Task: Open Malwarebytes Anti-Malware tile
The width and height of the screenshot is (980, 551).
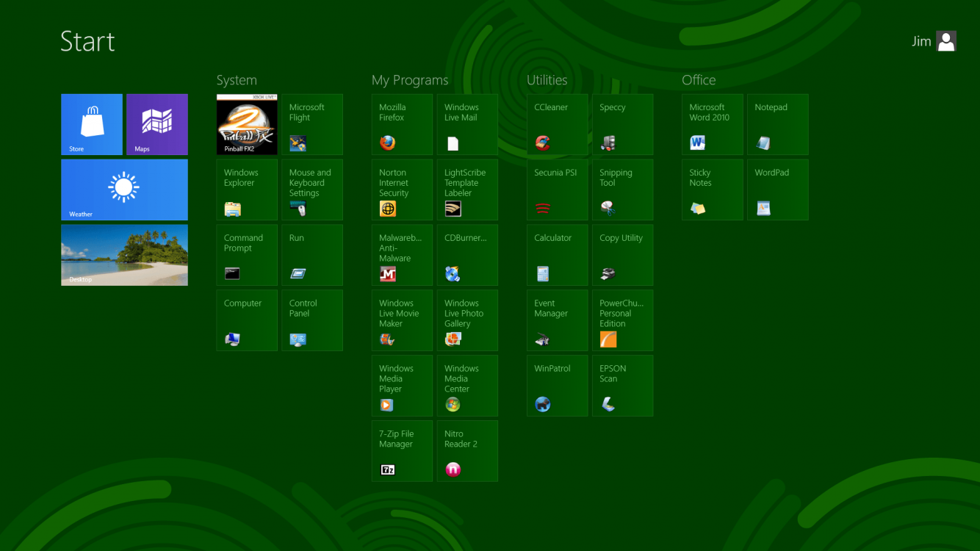Action: click(402, 255)
